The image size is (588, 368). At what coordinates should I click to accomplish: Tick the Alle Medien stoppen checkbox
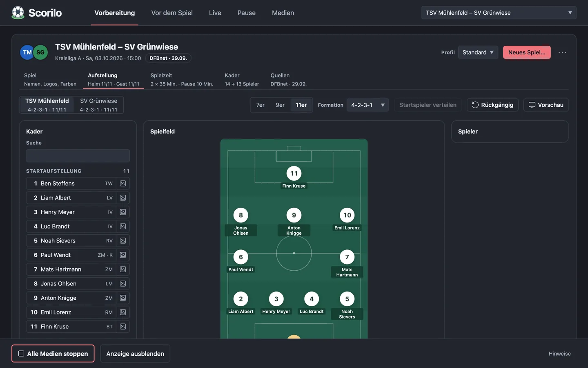click(x=21, y=354)
